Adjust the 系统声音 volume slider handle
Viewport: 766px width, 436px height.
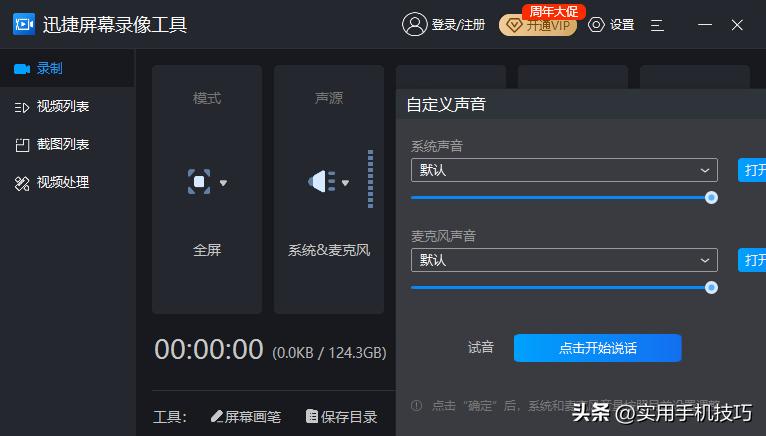pyautogui.click(x=711, y=197)
